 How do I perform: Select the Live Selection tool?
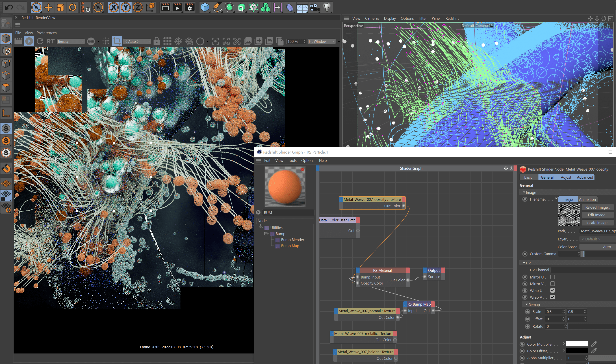(36, 7)
